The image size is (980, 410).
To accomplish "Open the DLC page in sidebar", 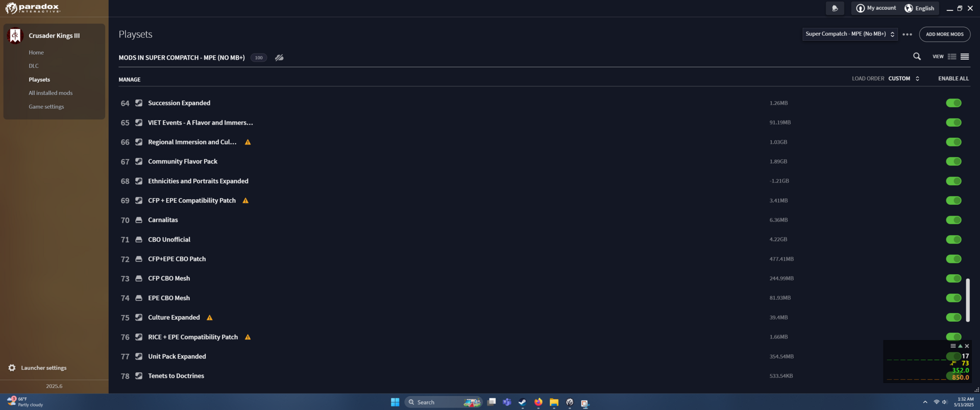I will click(x=34, y=66).
